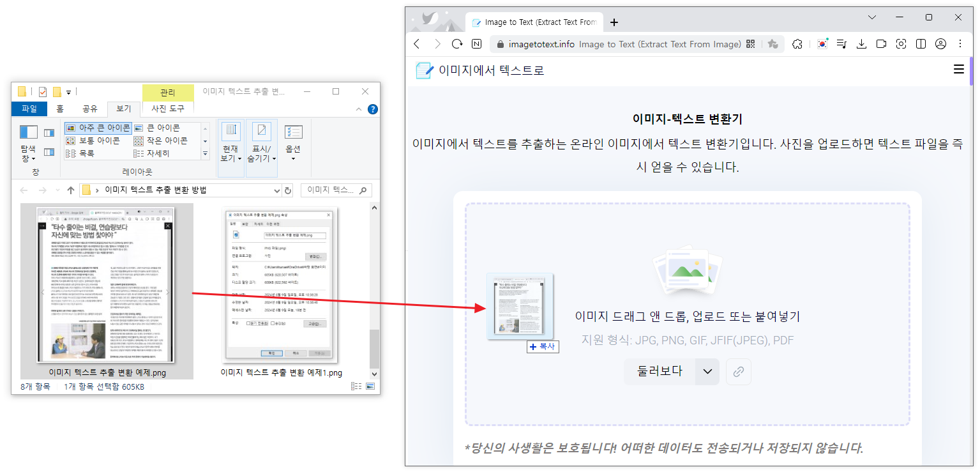Image resolution: width=980 pixels, height=474 pixels.
Task: Select 보통 아이콘 layout option
Action: (93, 141)
